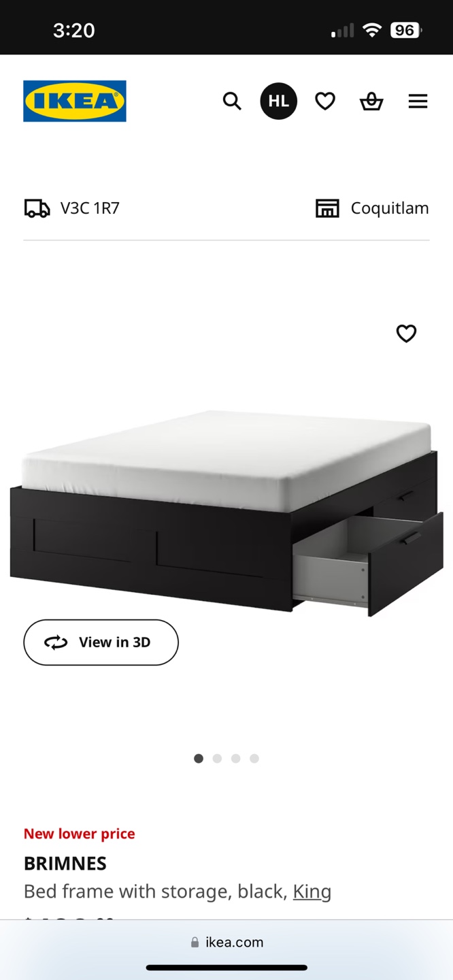Select the Coquitlam store link
Screen dimensions: 453x980
[390, 208]
